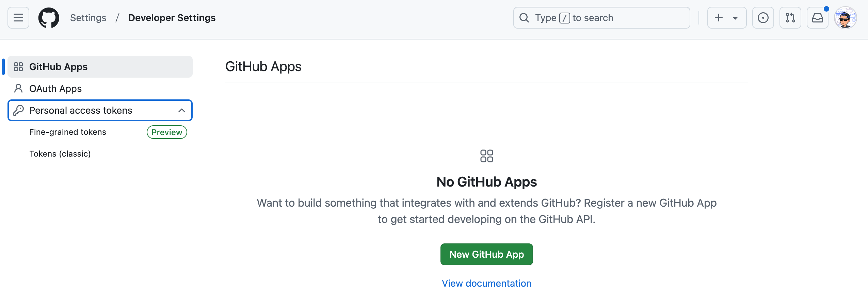Open Tokens (classic) page

[60, 154]
